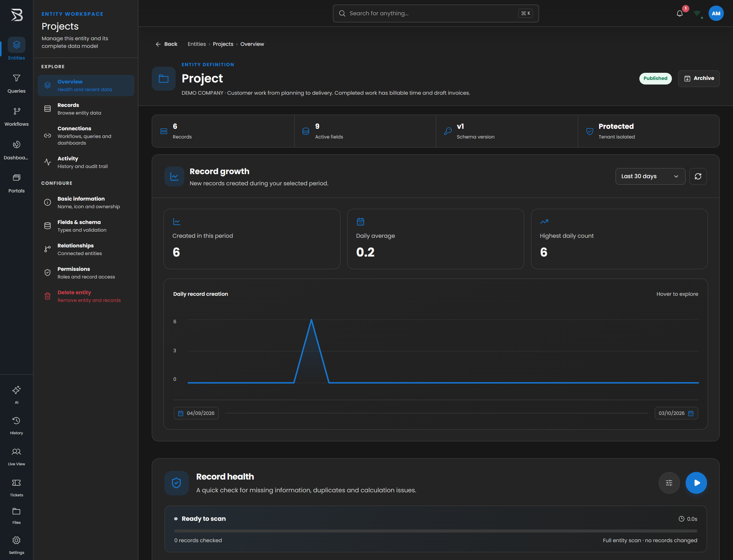This screenshot has height=560, width=733.
Task: Open Live View users icon
Action: [x=16, y=452]
